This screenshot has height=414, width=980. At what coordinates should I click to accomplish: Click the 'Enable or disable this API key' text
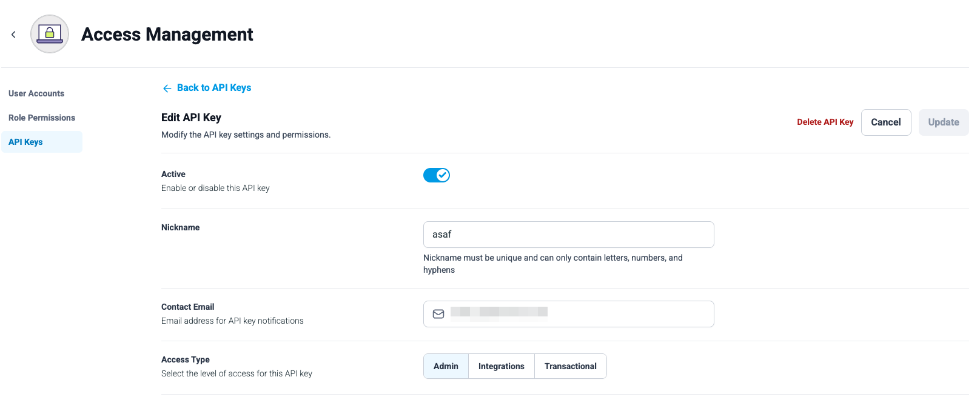[215, 188]
